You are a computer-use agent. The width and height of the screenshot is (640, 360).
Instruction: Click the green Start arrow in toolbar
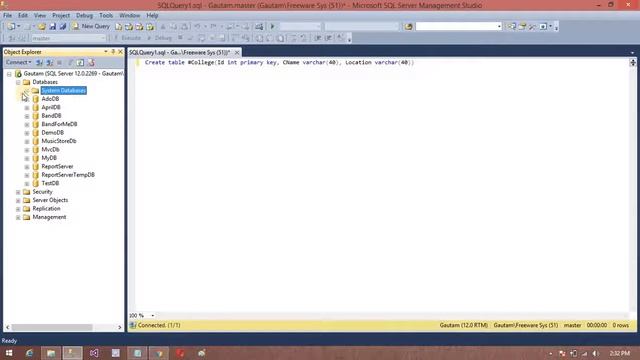pyautogui.click(x=272, y=27)
